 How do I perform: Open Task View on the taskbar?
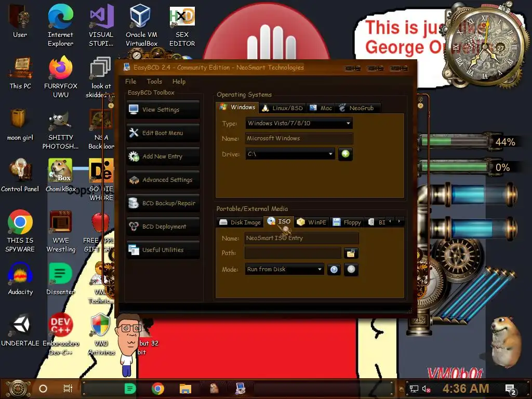[68, 389]
